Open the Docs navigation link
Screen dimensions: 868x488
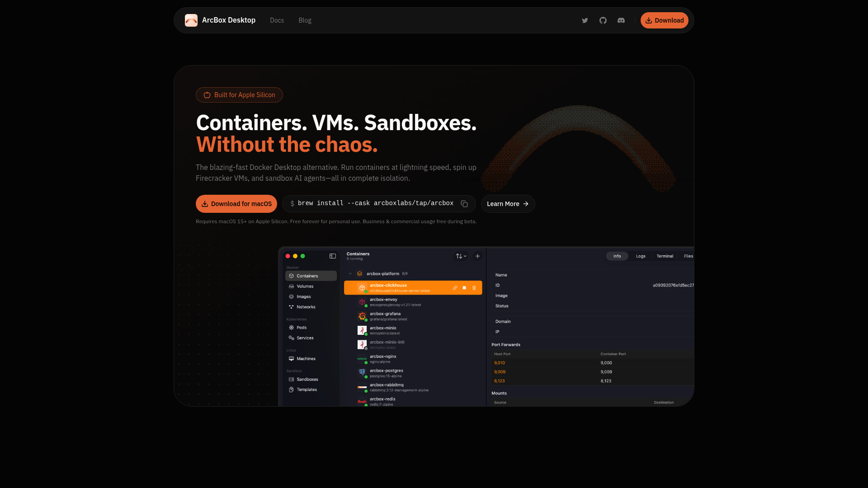click(277, 20)
